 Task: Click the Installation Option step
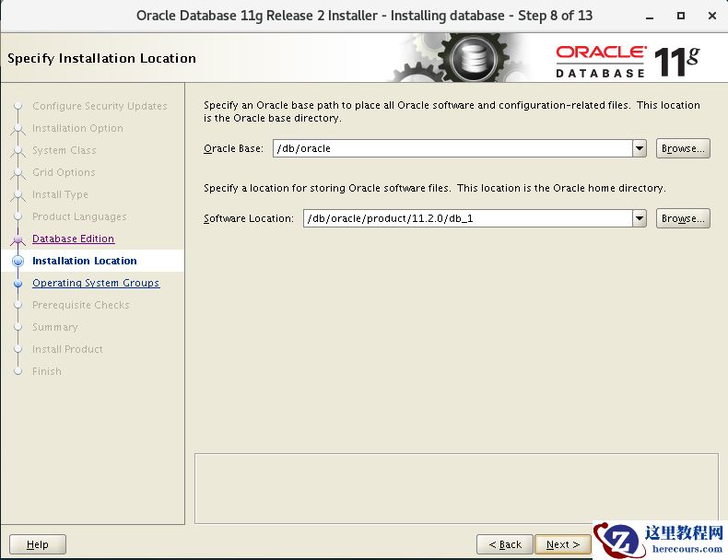[77, 128]
